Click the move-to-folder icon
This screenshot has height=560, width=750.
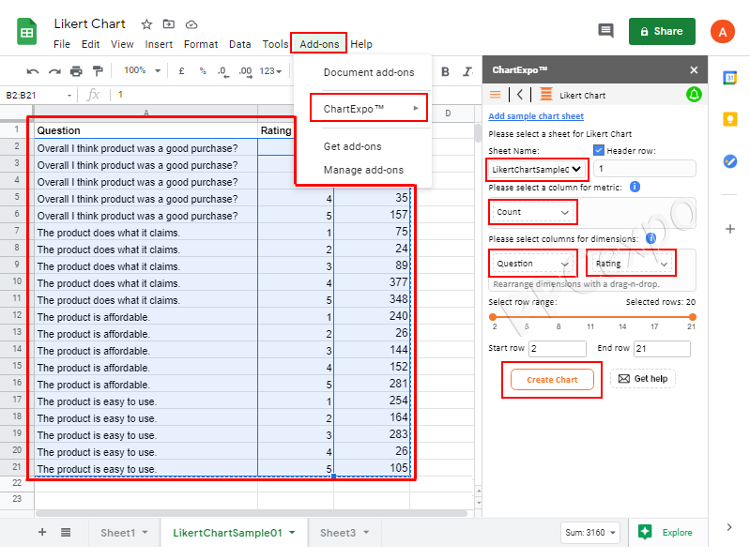coord(169,23)
